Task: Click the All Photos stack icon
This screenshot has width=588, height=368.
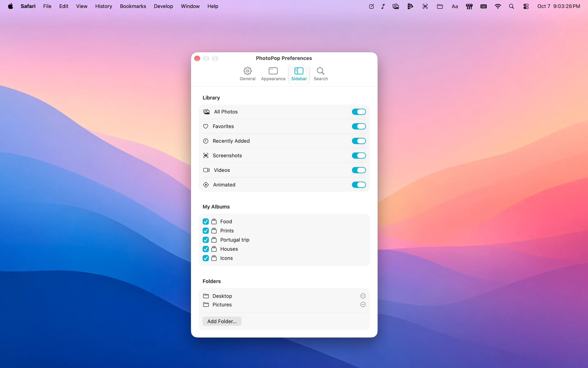Action: [x=206, y=112]
